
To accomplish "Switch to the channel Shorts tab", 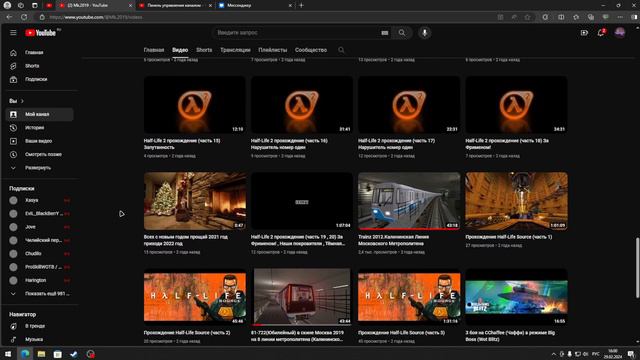I will point(204,50).
